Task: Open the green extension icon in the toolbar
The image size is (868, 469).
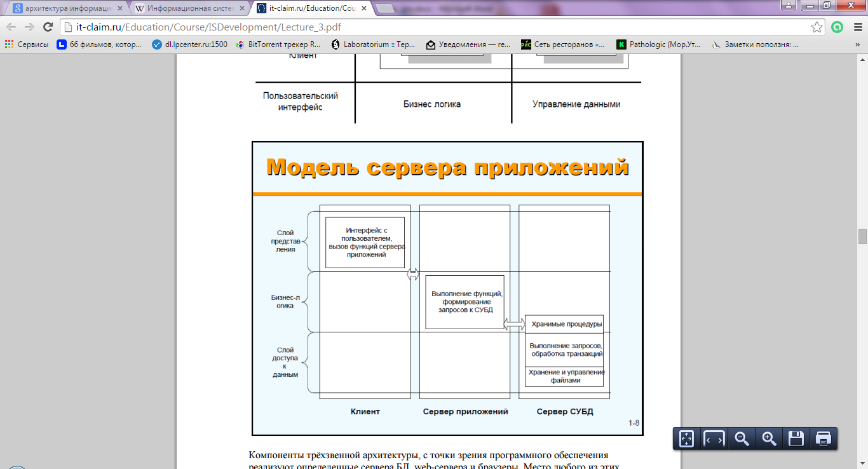Action: click(837, 27)
